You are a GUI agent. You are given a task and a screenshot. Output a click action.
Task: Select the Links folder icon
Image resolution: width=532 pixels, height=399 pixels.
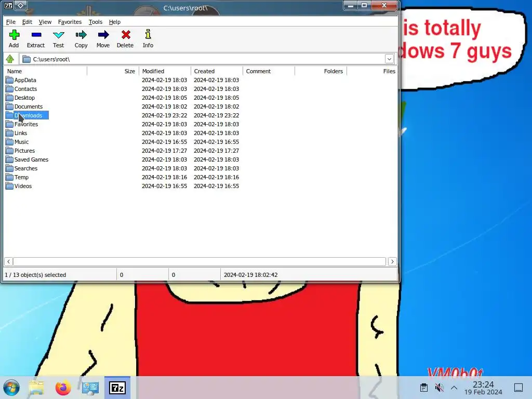click(9, 133)
